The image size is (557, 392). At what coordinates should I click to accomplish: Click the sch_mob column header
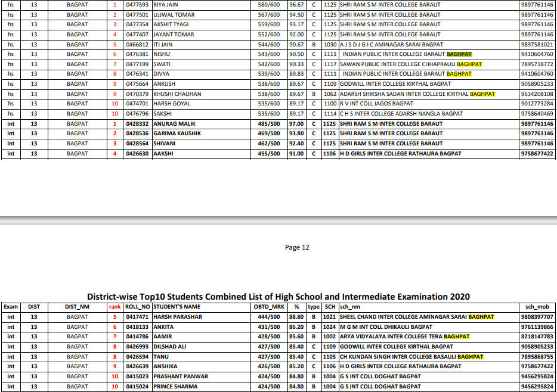537,307
